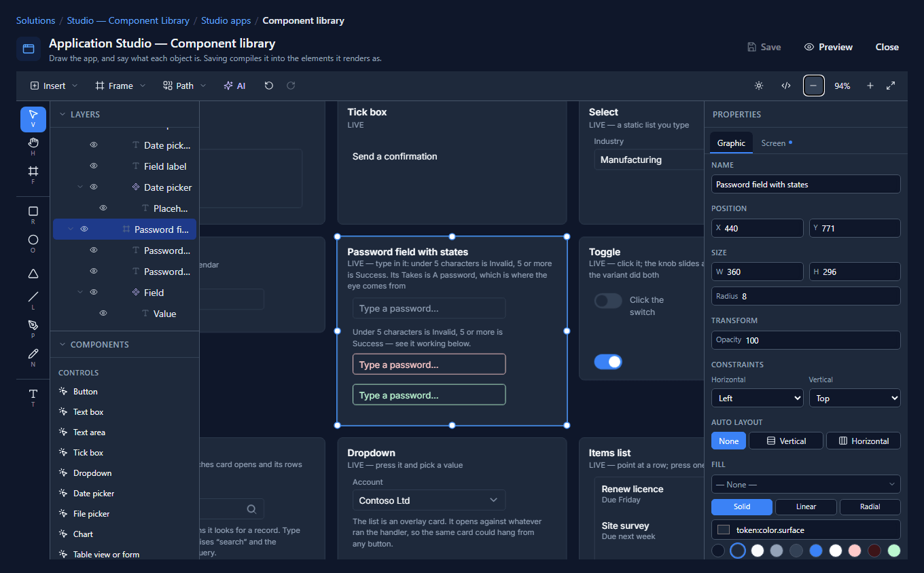Open the Studio apps breadcrumb
This screenshot has height=573, width=924.
click(226, 20)
